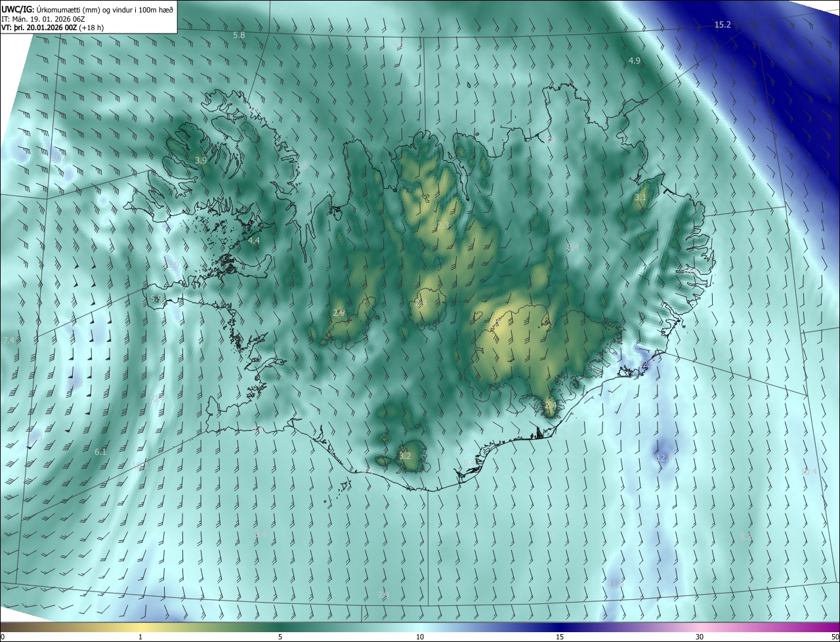Click the 7.4 value at left edge
The image size is (840, 642).
click(x=9, y=341)
